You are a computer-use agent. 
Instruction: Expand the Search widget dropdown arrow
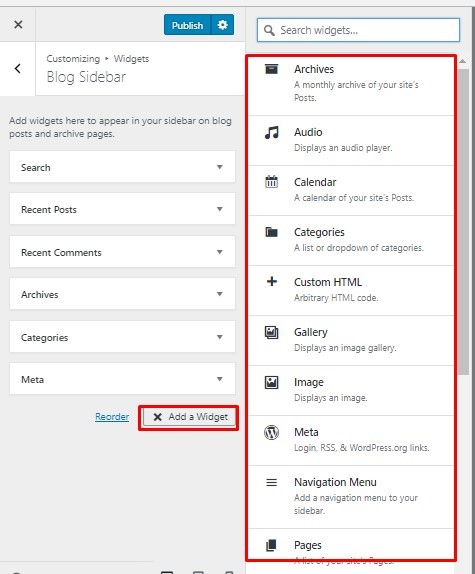click(220, 167)
